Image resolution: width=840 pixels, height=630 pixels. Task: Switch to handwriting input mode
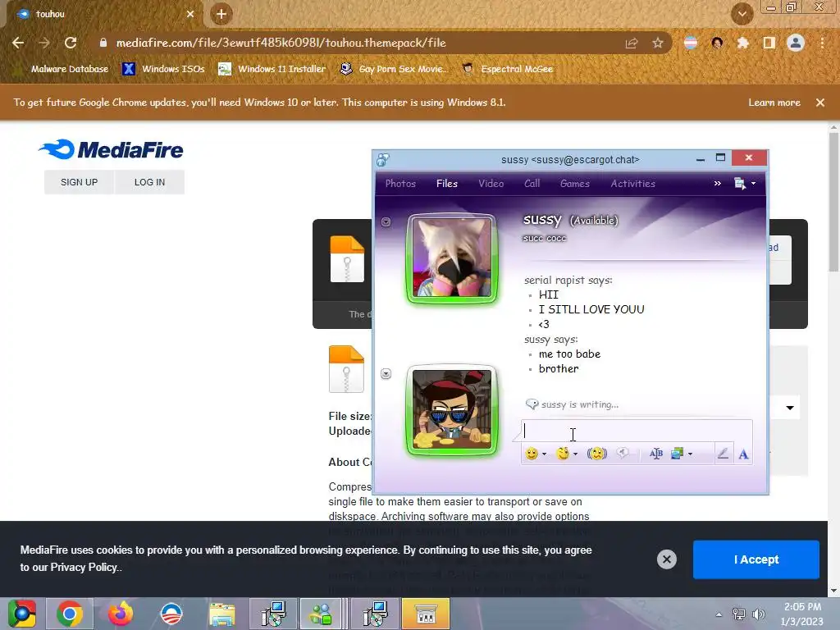pos(723,454)
